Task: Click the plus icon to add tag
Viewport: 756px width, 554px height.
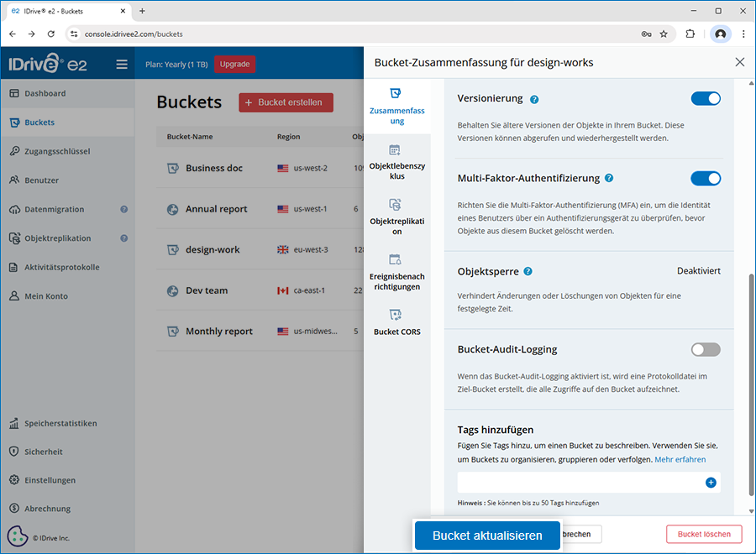Action: coord(711,483)
